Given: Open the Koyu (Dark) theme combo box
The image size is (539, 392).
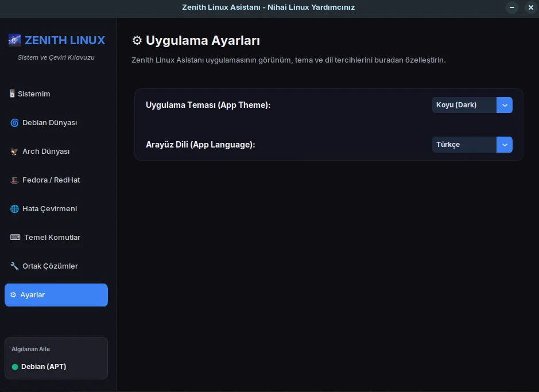Looking at the screenshot, I should coord(472,105).
